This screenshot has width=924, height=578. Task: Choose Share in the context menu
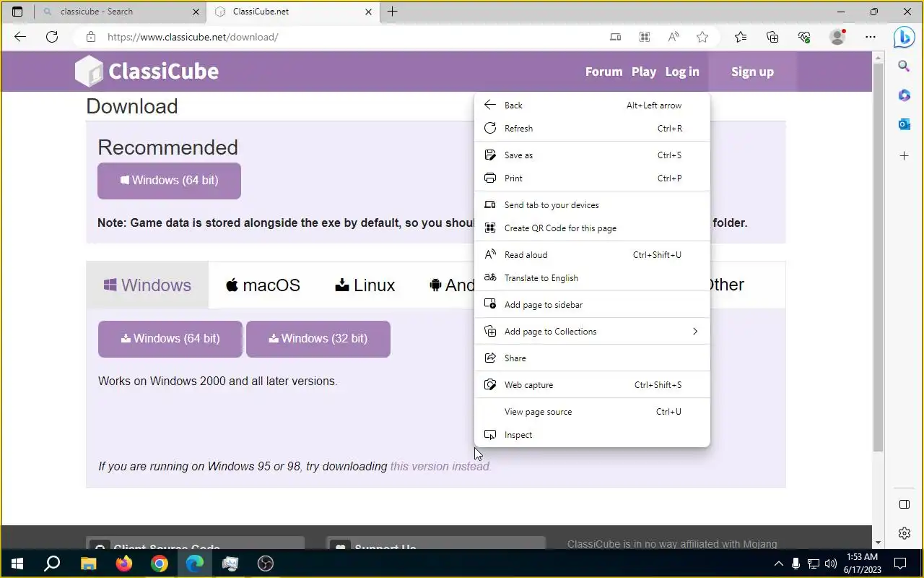[x=592, y=358]
